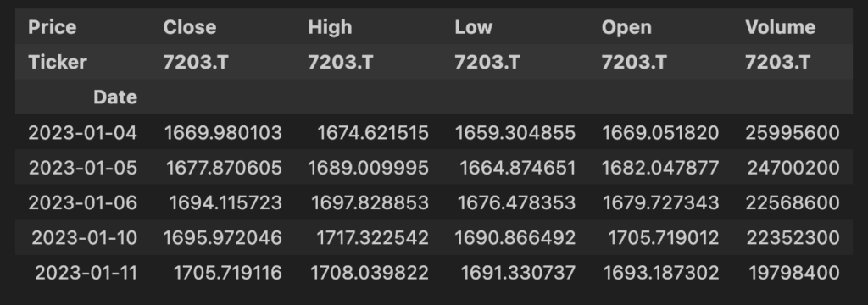The image size is (868, 305).
Task: Click the Volume column header
Action: point(780,27)
